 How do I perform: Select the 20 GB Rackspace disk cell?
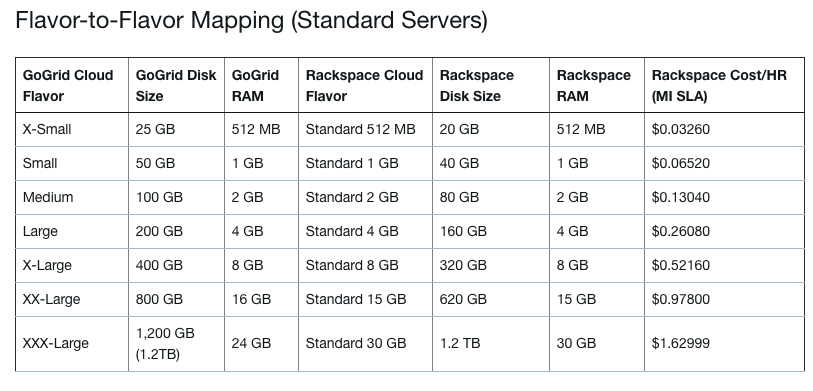click(491, 130)
